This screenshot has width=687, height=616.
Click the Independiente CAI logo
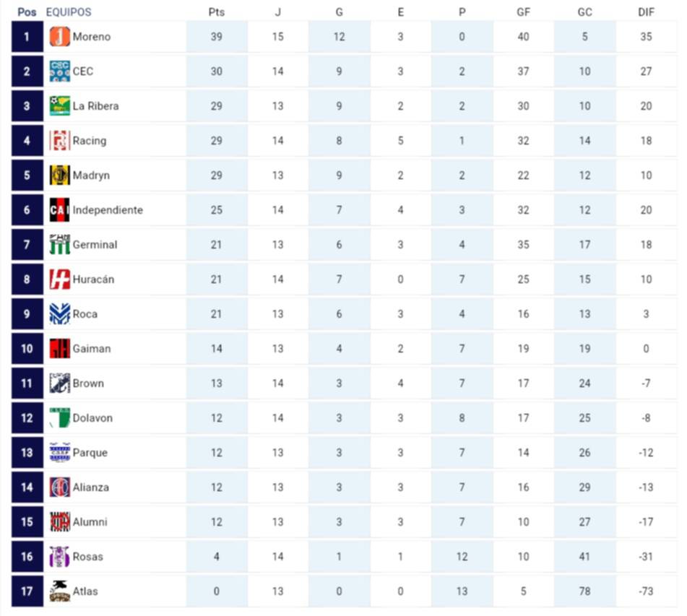click(x=60, y=210)
